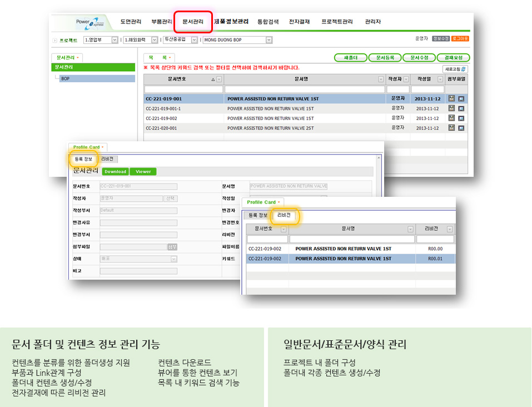Click the filter input under the 문서명 column in the main list
The image size is (532, 407).
[x=305, y=89]
